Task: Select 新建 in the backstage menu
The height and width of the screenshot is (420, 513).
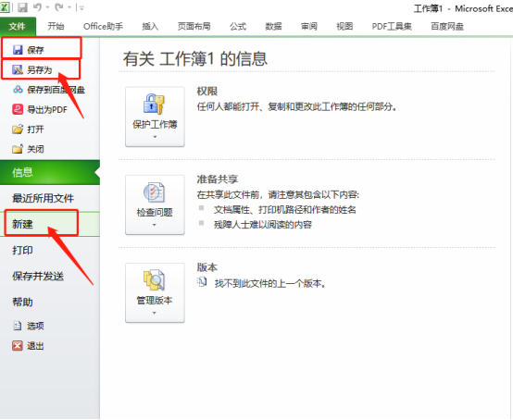Action: coord(50,224)
